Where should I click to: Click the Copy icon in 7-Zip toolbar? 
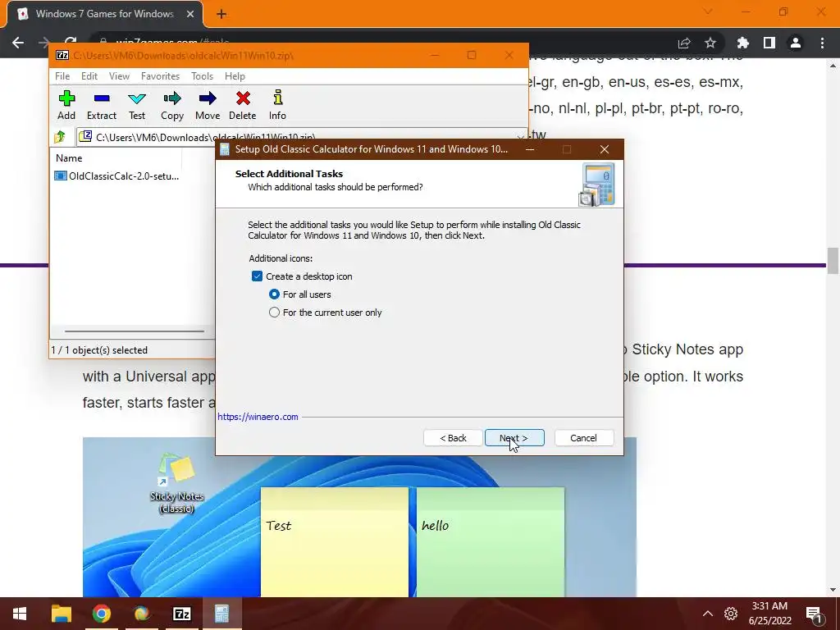[x=172, y=105]
